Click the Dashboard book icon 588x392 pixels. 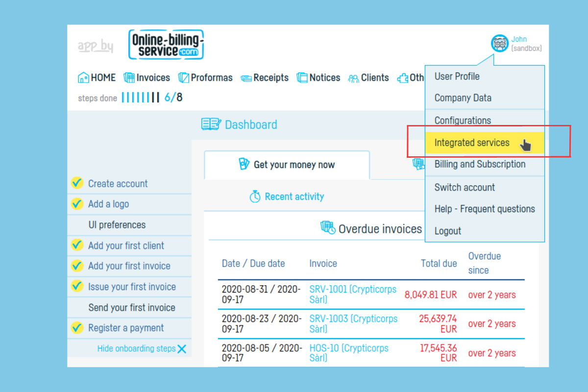[211, 124]
